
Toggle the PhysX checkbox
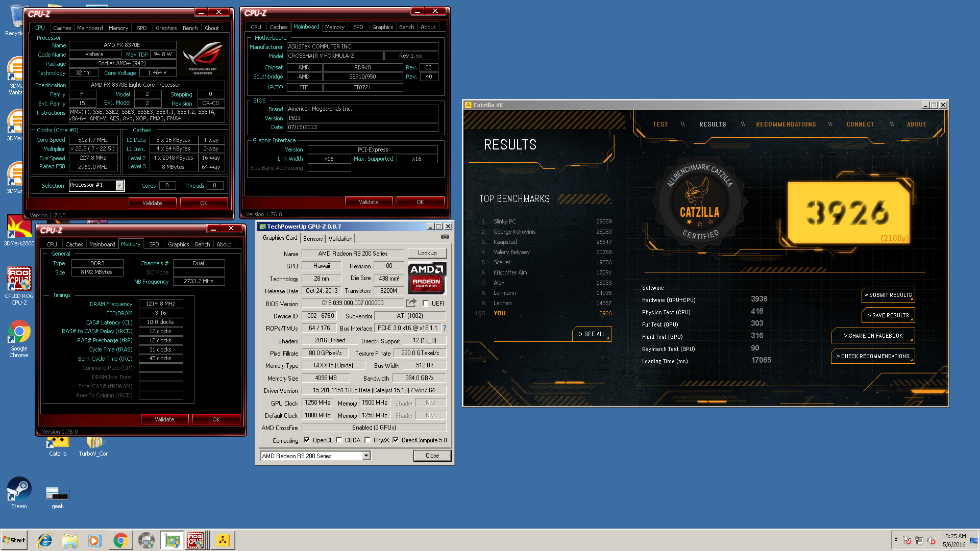pyautogui.click(x=367, y=440)
